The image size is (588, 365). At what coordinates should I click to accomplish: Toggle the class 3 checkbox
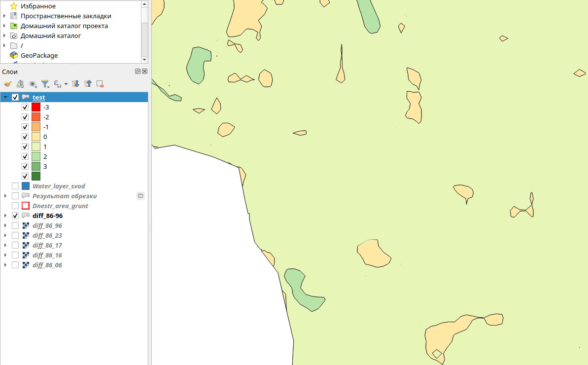point(25,166)
